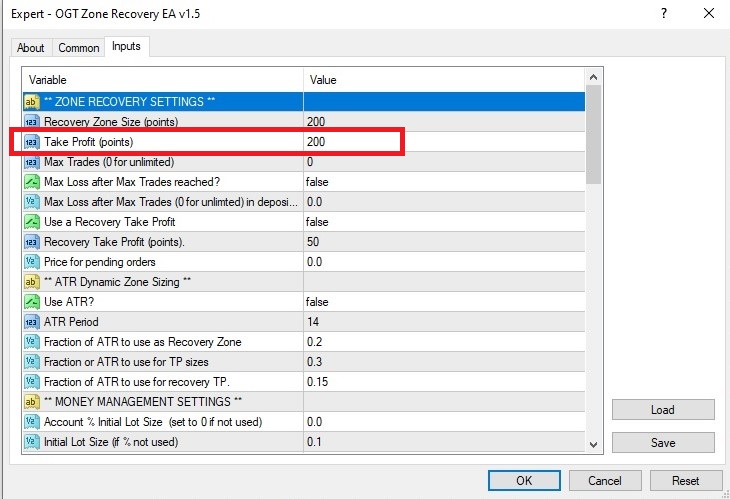Viewport: 730px width, 499px height.
Task: Open the dialog help question mark
Action: coord(664,13)
